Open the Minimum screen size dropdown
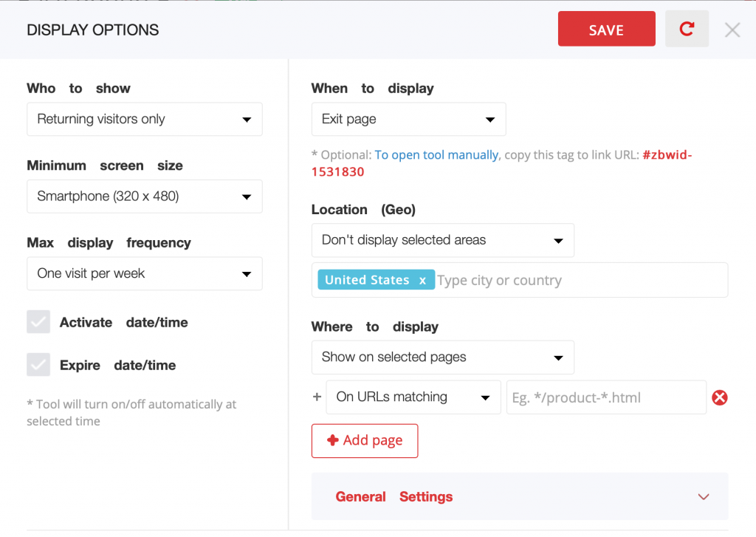This screenshot has width=756, height=537. [x=145, y=196]
